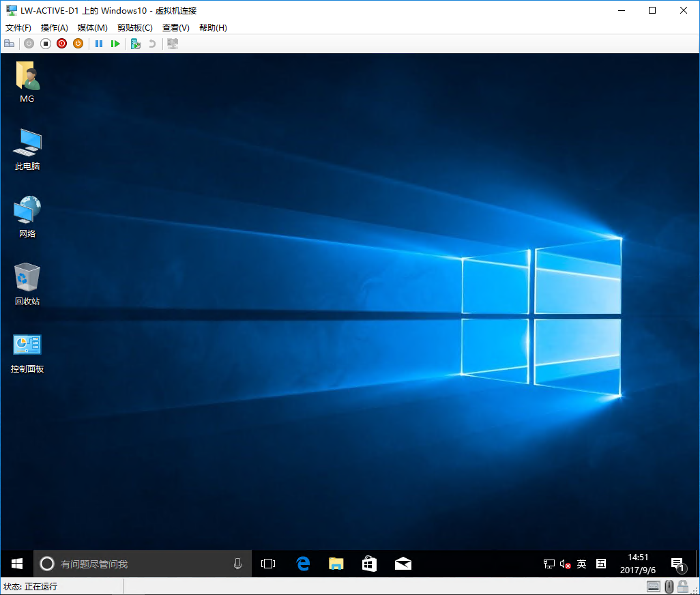Minimize the virtual machine connection window

coord(622,10)
